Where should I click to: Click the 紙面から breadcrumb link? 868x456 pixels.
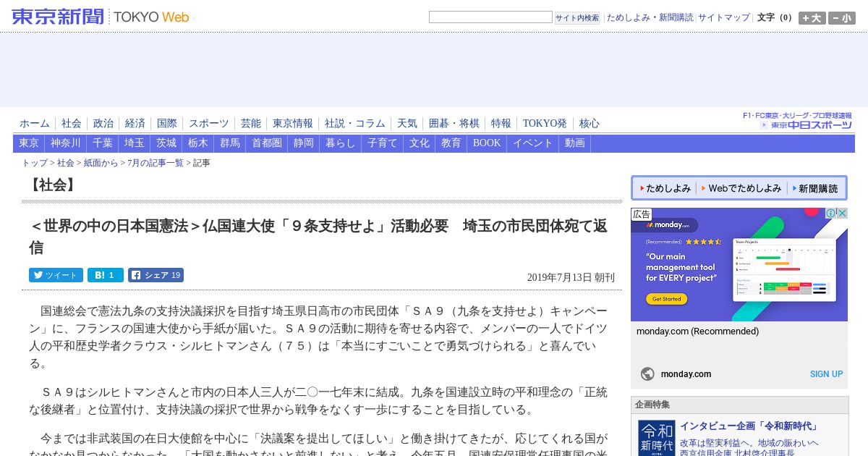[101, 164]
